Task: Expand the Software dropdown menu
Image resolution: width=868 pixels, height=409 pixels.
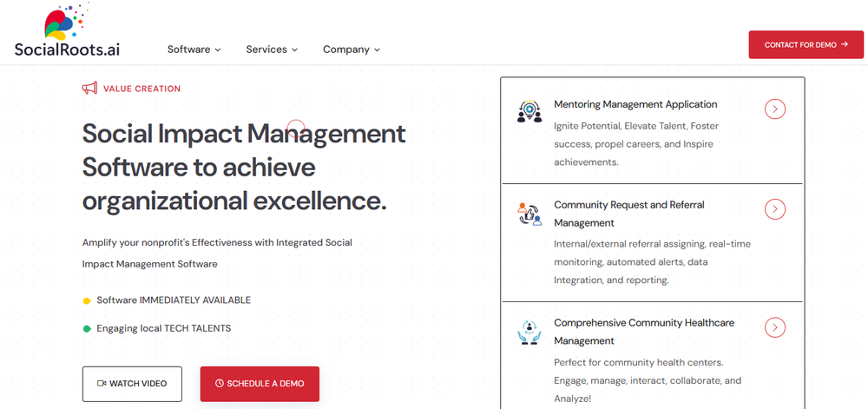Action: tap(194, 49)
